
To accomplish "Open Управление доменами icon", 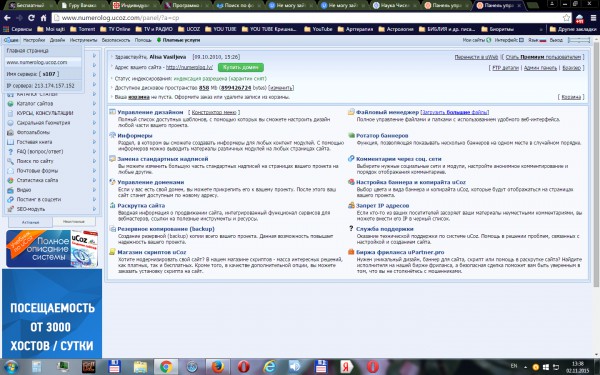I will pos(112,182).
